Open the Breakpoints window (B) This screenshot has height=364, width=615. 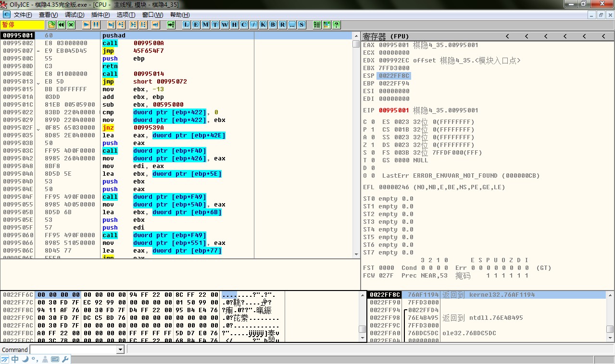273,24
